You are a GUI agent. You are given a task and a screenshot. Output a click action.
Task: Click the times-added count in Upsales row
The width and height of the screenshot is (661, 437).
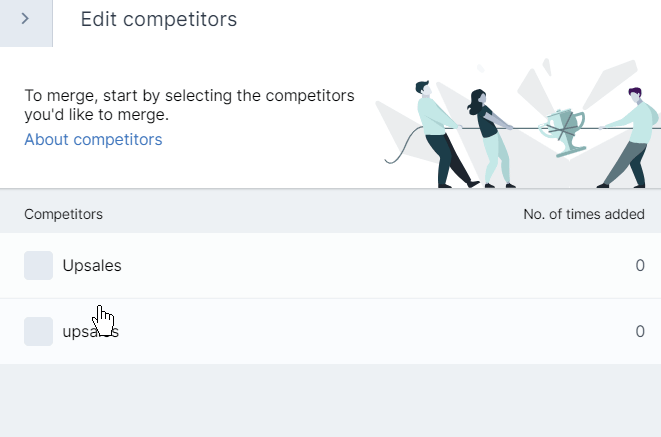pyautogui.click(x=640, y=265)
